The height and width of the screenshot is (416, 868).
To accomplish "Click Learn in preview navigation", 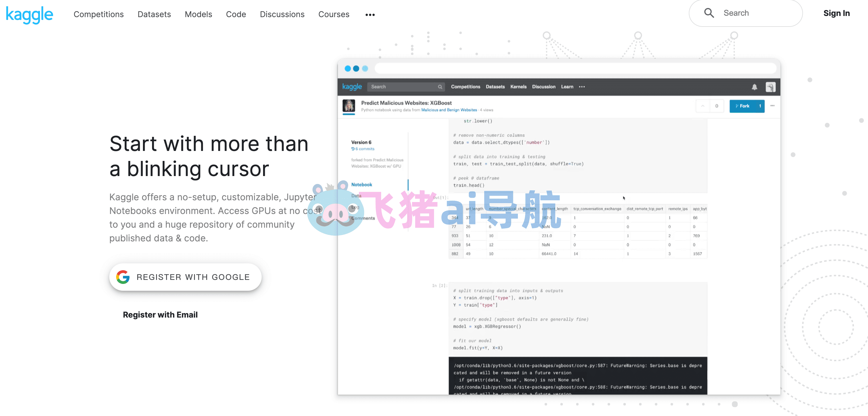I will tap(567, 87).
